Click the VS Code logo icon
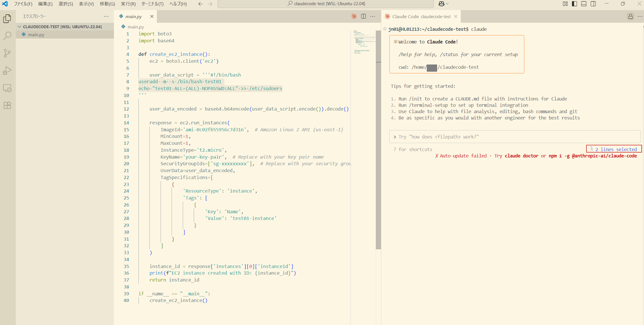644x325 pixels. pos(5,4)
